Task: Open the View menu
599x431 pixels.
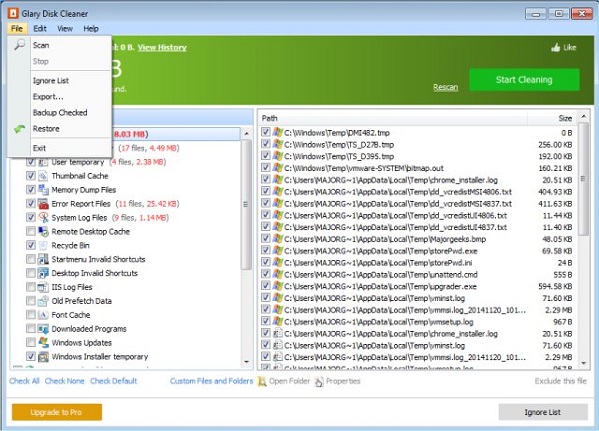Action: click(65, 29)
